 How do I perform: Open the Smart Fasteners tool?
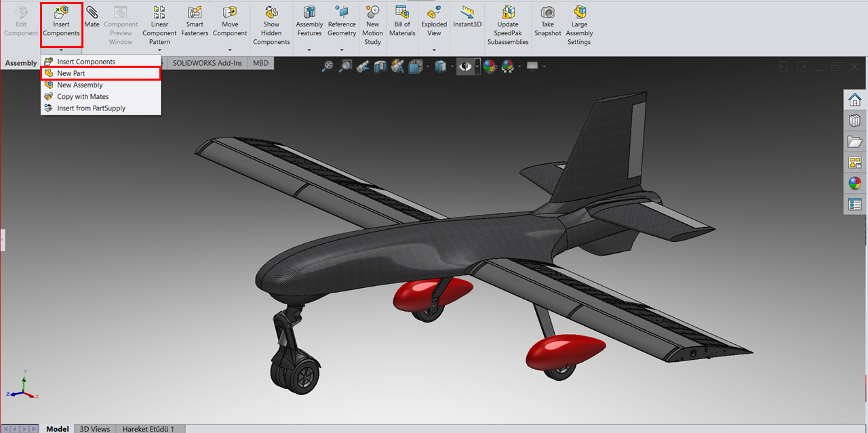point(195,22)
